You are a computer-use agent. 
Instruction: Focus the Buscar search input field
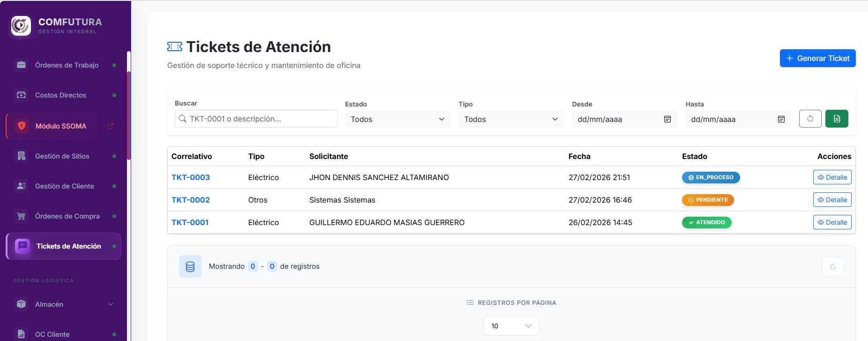(x=256, y=119)
